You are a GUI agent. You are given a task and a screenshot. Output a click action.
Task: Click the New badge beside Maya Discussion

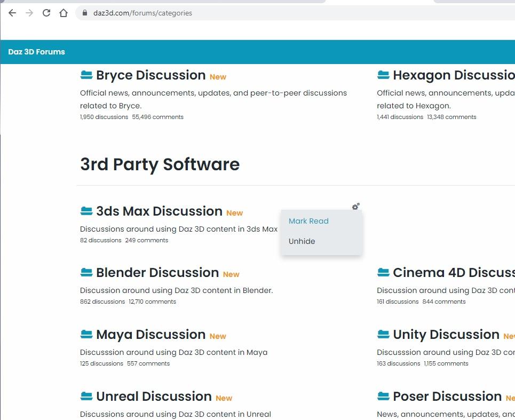218,336
